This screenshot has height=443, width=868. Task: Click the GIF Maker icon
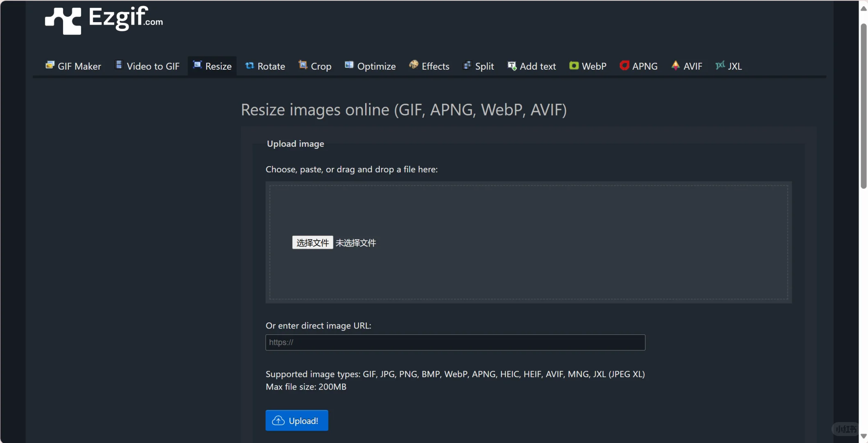[50, 65]
